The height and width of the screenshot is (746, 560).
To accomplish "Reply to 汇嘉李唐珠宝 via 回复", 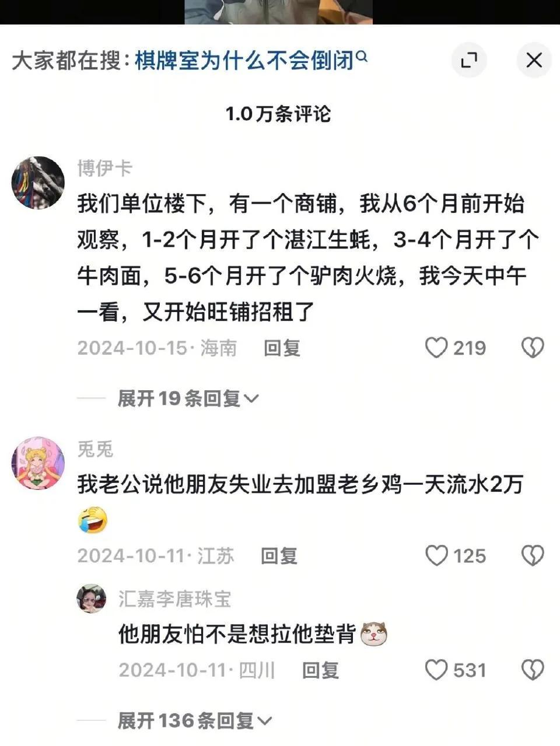I will pyautogui.click(x=320, y=670).
